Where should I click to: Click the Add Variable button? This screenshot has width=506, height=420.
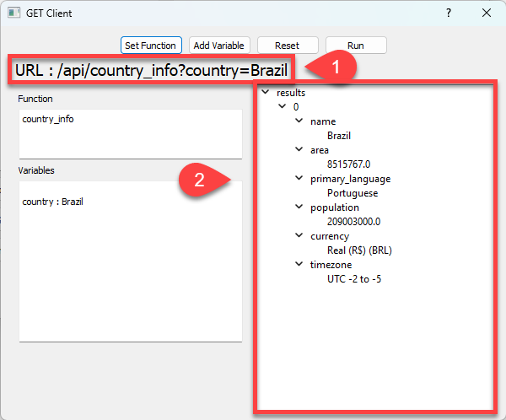coord(219,46)
